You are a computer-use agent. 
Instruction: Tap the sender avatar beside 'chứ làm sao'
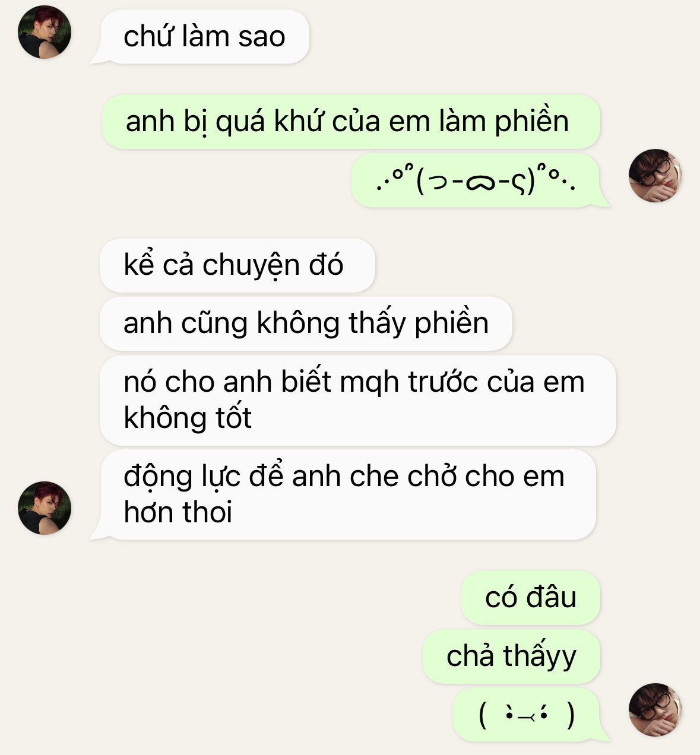(x=45, y=32)
